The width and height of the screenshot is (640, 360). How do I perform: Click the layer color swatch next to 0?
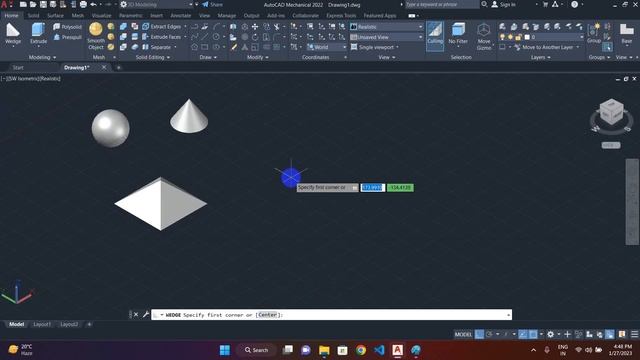coord(527,37)
